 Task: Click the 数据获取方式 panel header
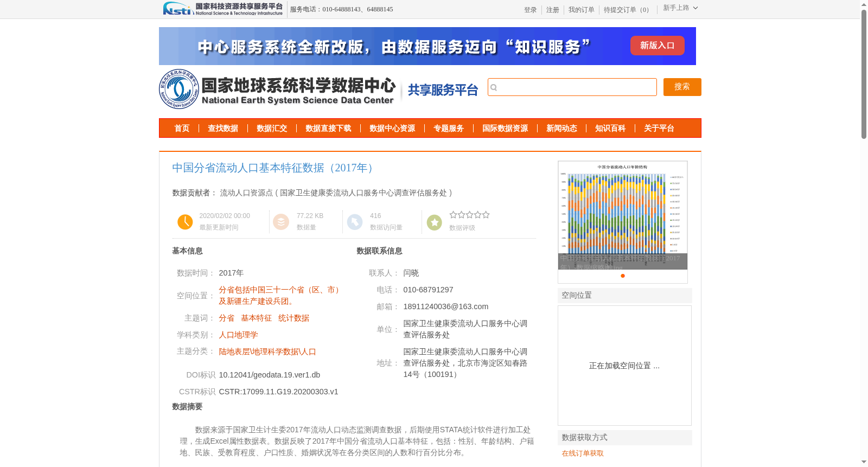625,438
